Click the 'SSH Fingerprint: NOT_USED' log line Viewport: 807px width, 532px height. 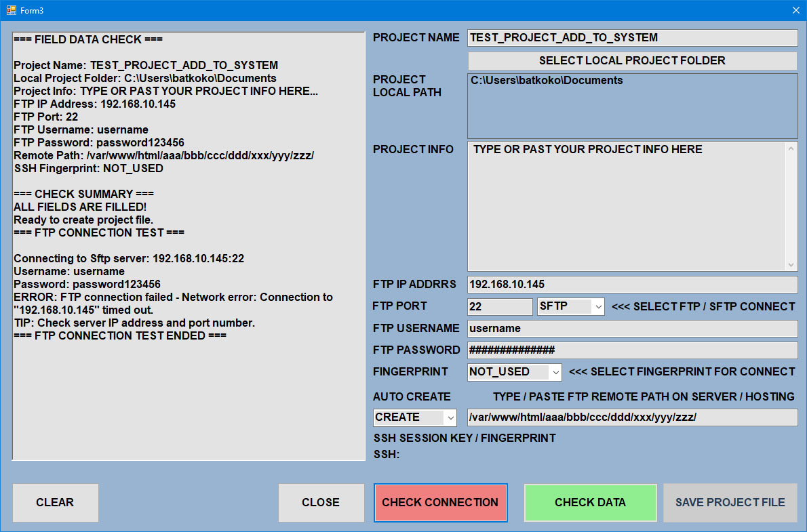pos(89,169)
